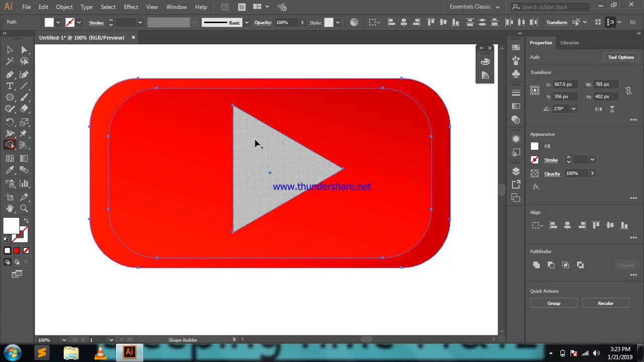
Task: Open the Effect menu
Action: click(x=131, y=7)
